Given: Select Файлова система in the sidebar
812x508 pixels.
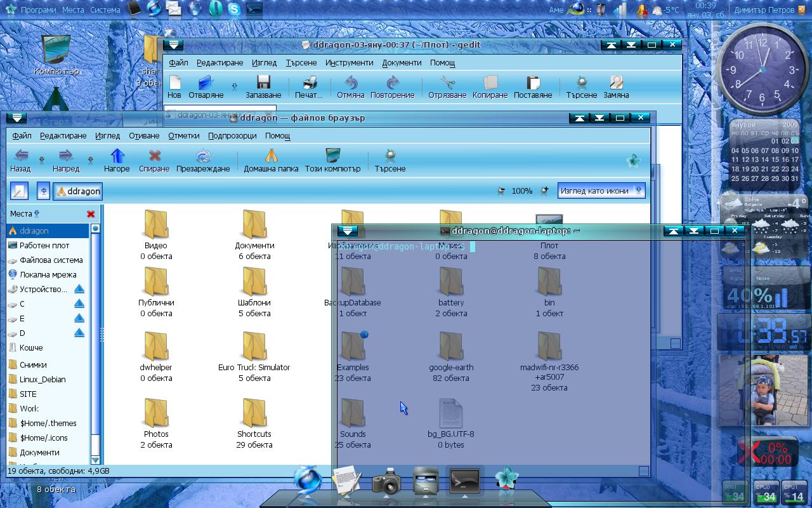Looking at the screenshot, I should point(51,260).
